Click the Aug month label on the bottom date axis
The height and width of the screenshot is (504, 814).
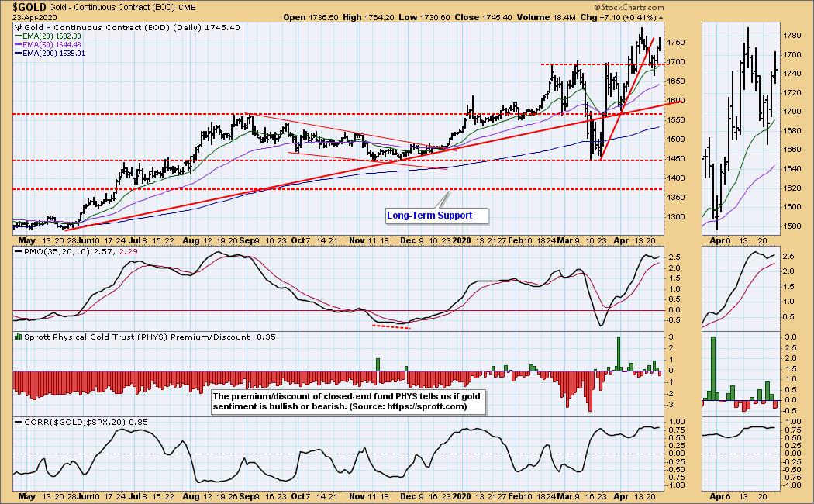coord(191,497)
